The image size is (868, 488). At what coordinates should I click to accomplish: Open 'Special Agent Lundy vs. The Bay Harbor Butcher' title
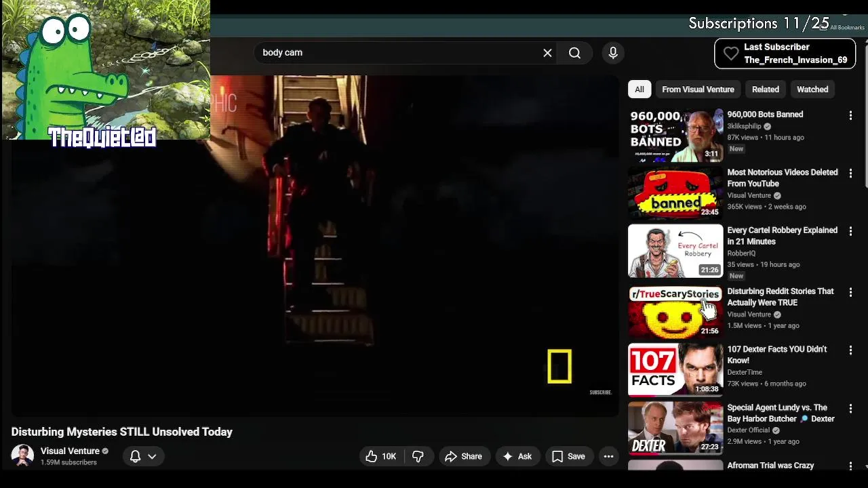tap(781, 413)
